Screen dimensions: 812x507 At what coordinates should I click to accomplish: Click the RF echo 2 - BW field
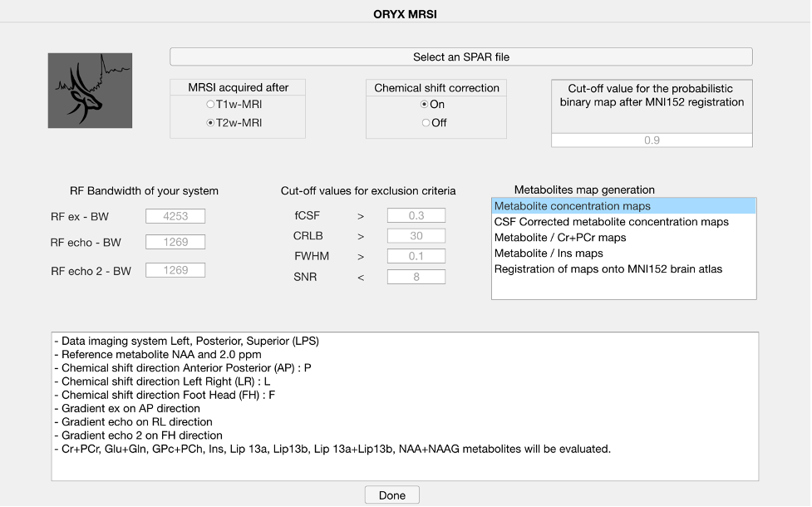coord(175,270)
